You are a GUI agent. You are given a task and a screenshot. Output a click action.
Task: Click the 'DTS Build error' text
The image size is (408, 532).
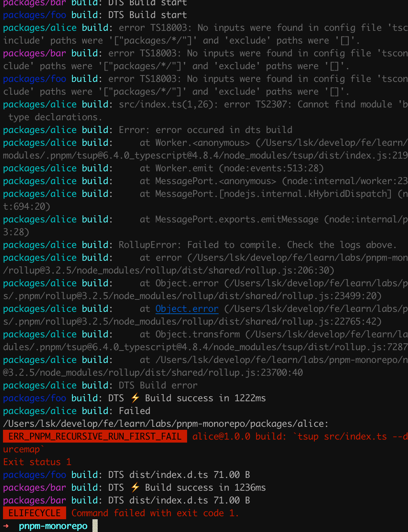tap(158, 385)
